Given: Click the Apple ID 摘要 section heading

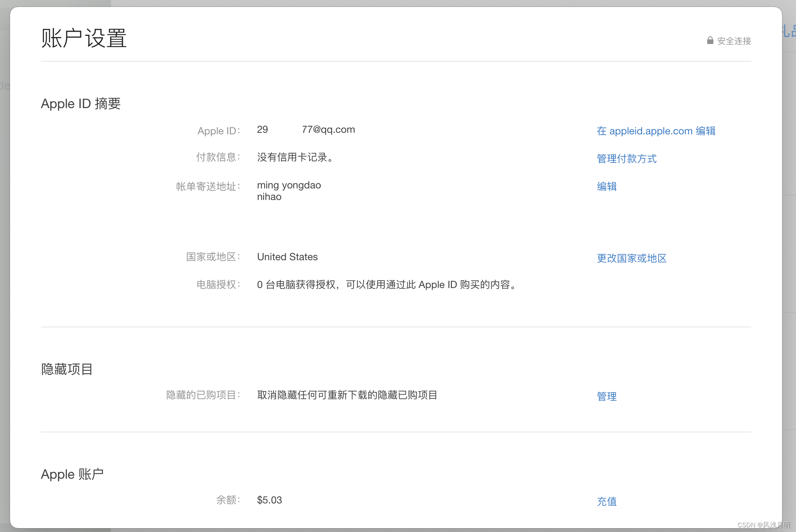Looking at the screenshot, I should tap(81, 104).
